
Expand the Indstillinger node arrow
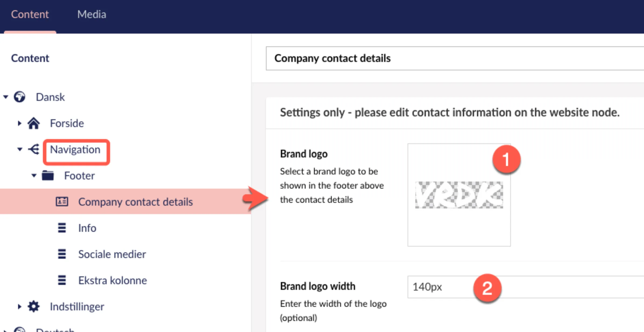click(x=19, y=306)
